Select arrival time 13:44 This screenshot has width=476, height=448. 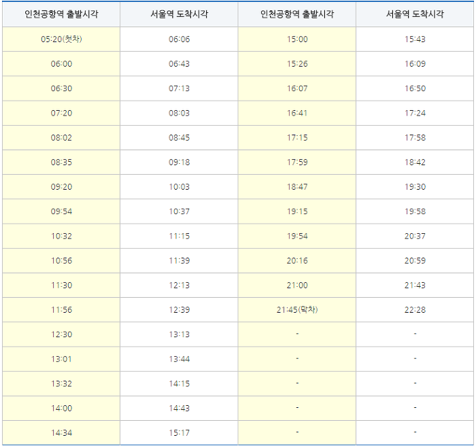coord(179,359)
